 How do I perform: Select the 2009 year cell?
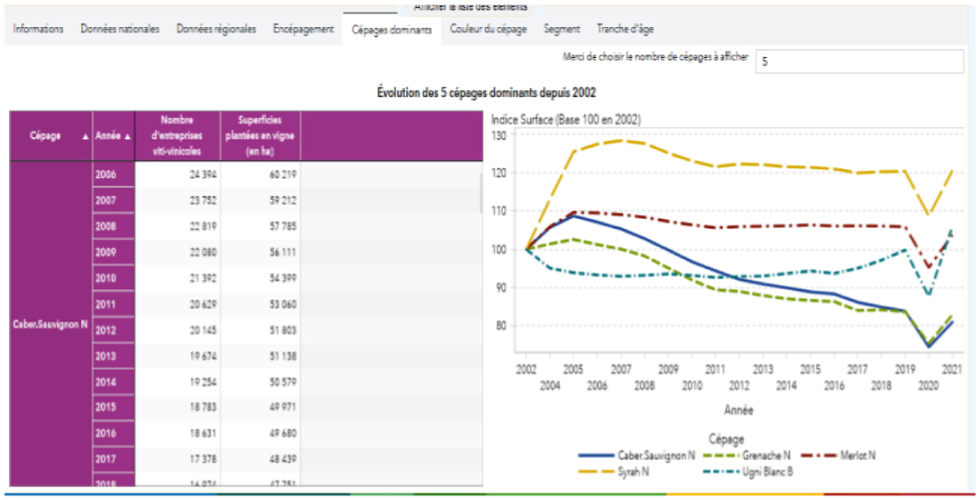pyautogui.click(x=114, y=252)
